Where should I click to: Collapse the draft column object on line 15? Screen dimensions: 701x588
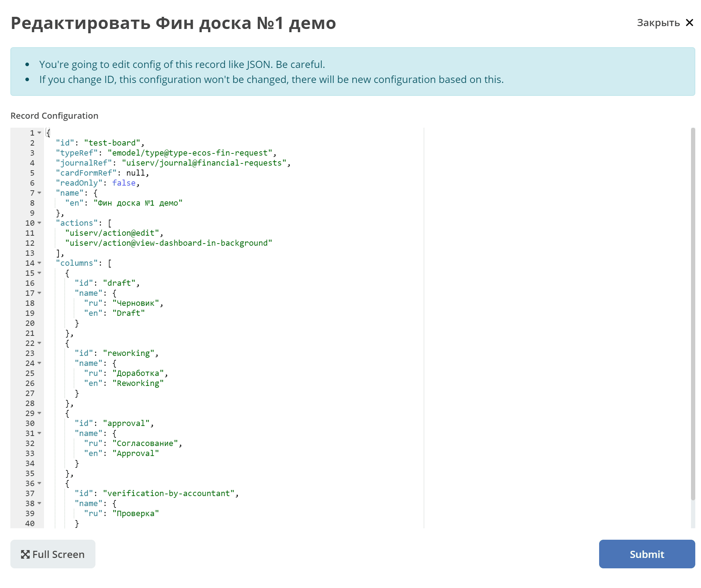39,273
